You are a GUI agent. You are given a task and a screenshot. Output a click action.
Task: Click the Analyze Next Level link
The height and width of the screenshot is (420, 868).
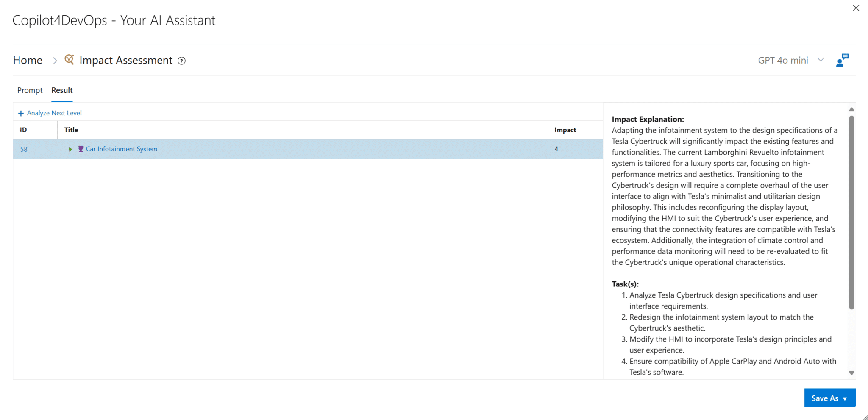tap(54, 113)
